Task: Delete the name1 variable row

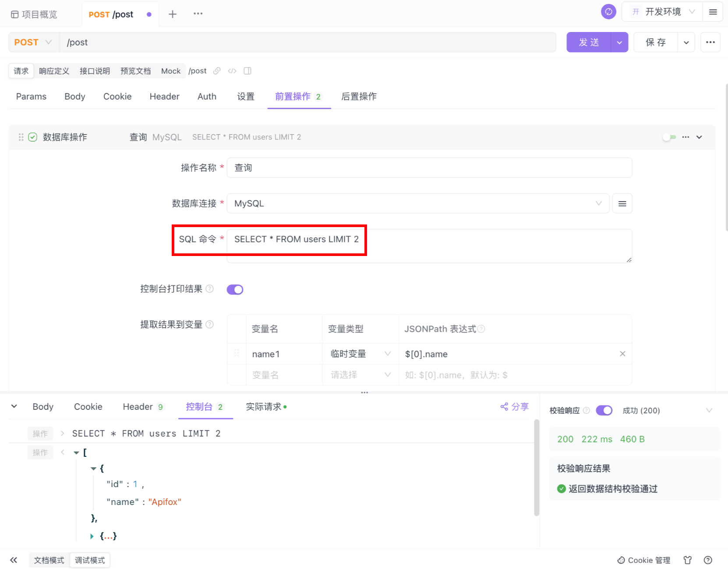Action: click(x=622, y=354)
